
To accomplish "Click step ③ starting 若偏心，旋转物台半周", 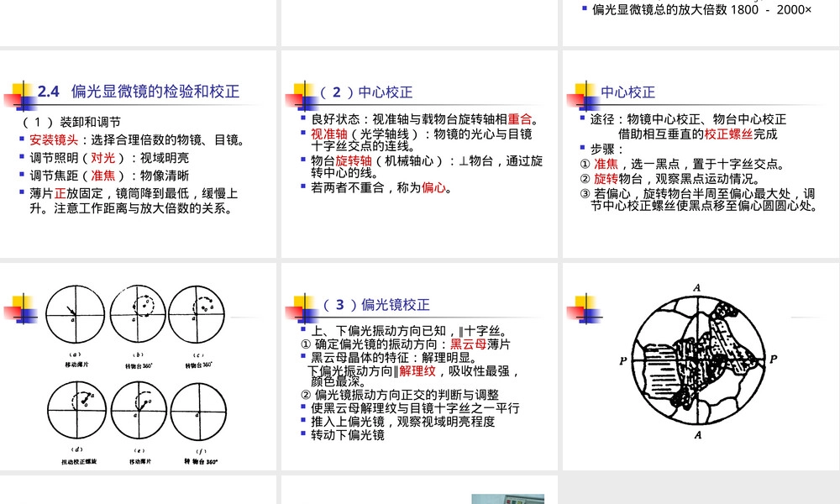I will (699, 199).
